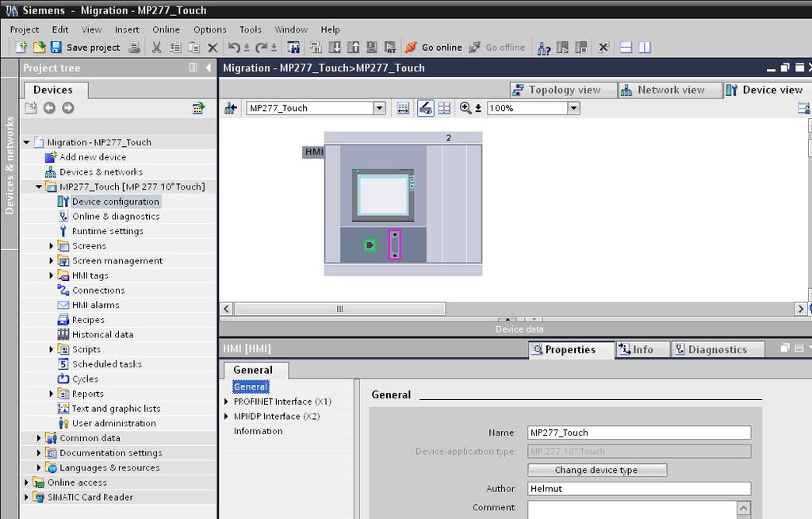Click the horizontal scrollbar thumb in device view

pos(339,309)
